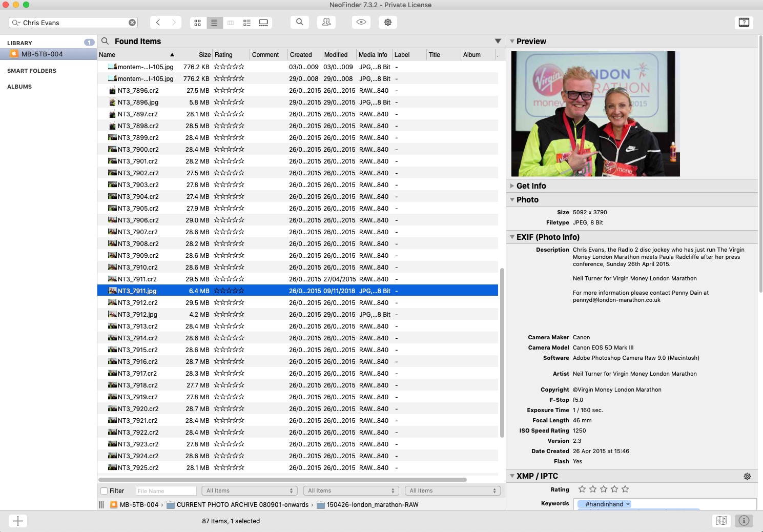Click the QuickLook eye icon
The height and width of the screenshot is (532, 763).
tap(361, 22)
